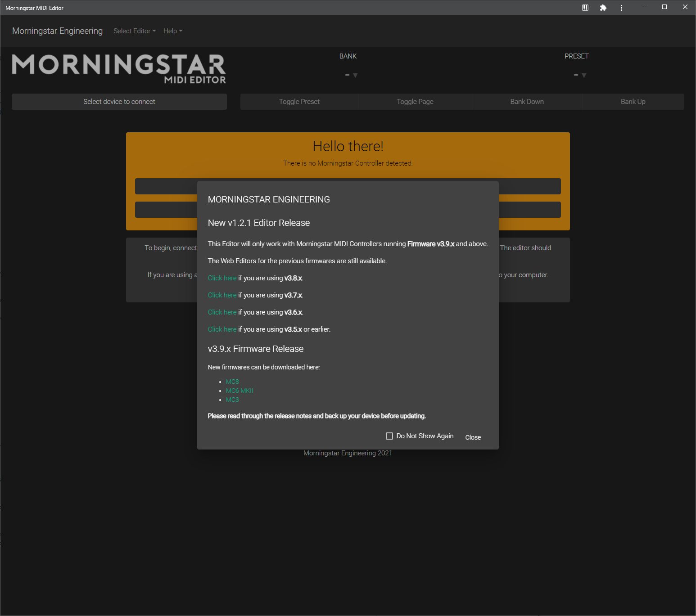Image resolution: width=696 pixels, height=616 pixels.
Task: Close the editor release dialog
Action: tap(473, 437)
